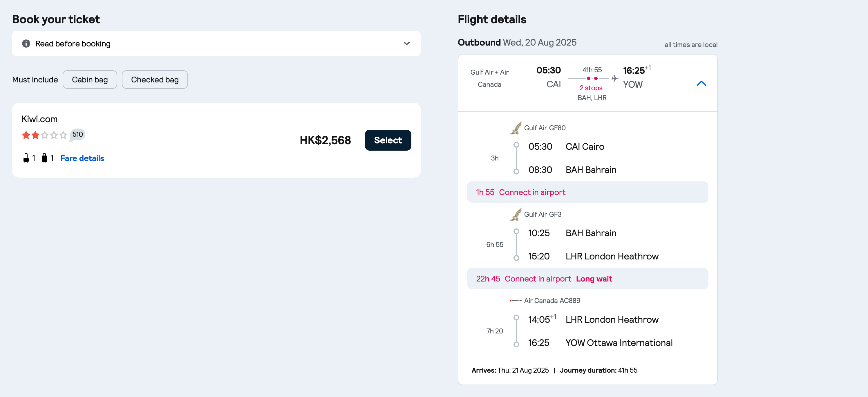This screenshot has width=868, height=397.
Task: Click the Long wait warning label
Action: tap(594, 279)
